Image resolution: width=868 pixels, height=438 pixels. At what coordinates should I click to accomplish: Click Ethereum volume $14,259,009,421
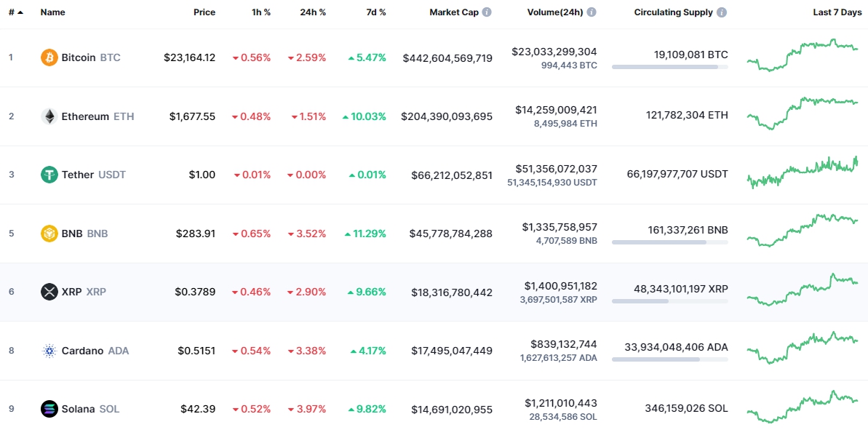[556, 110]
